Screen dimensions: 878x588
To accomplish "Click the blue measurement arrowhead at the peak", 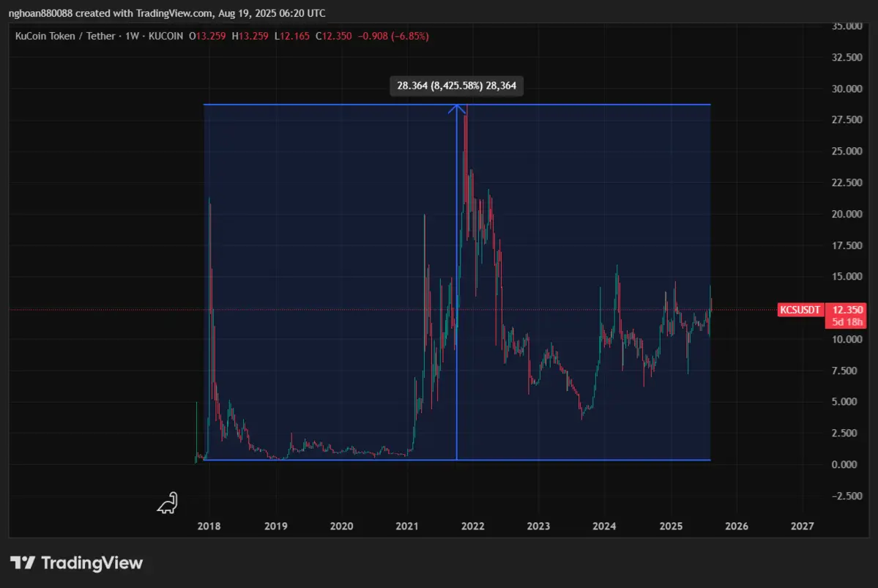I will [x=458, y=108].
